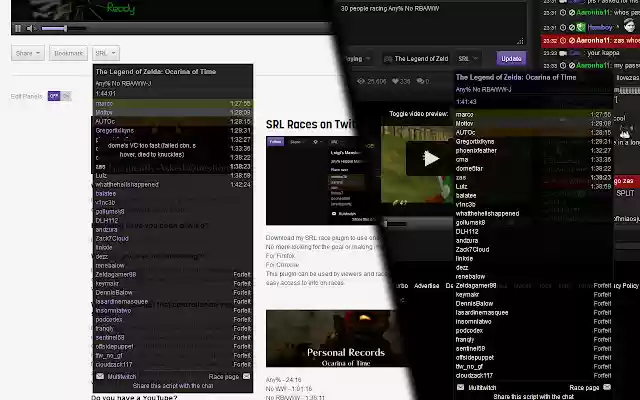Image resolution: width=640 pixels, height=400 pixels.
Task: Select keymakr's Forfeit row in the dashboard list
Action: (x=533, y=295)
